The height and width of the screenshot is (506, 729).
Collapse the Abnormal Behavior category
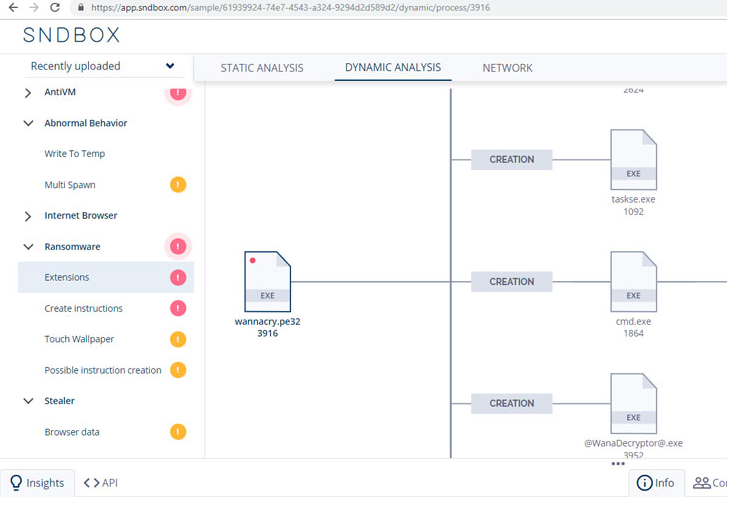pos(28,123)
